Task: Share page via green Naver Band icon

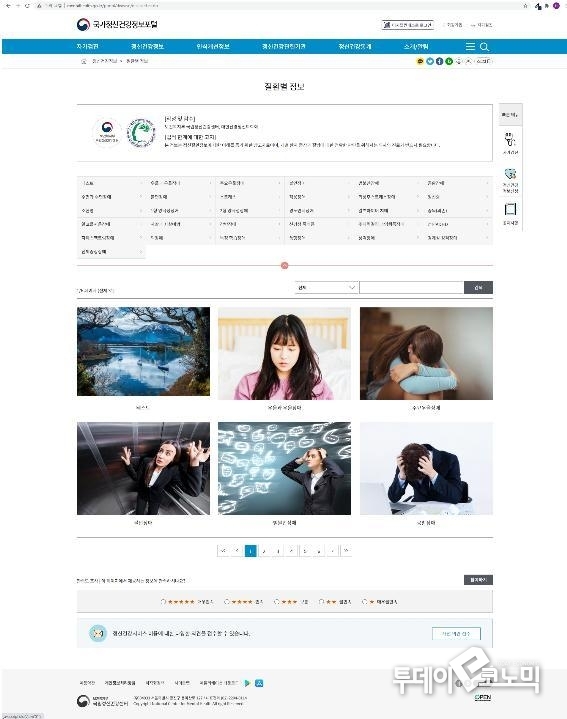Action: pos(449,61)
